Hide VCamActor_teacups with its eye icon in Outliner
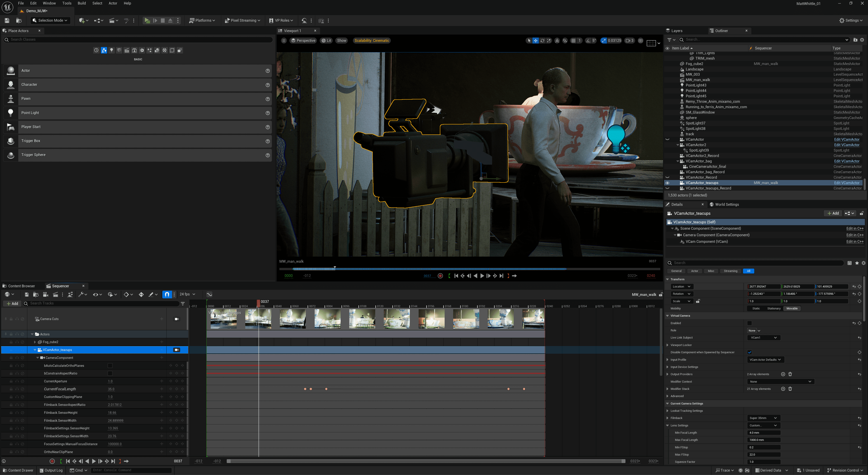The width and height of the screenshot is (868, 475). click(667, 183)
